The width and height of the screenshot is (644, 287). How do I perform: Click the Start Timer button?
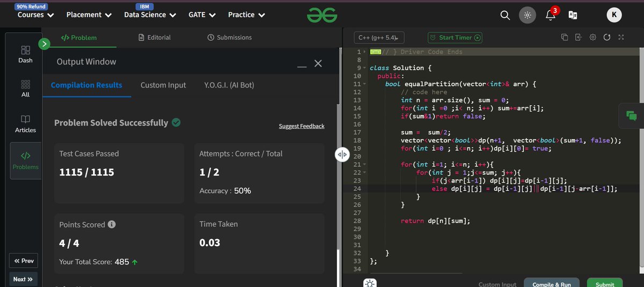coord(455,38)
